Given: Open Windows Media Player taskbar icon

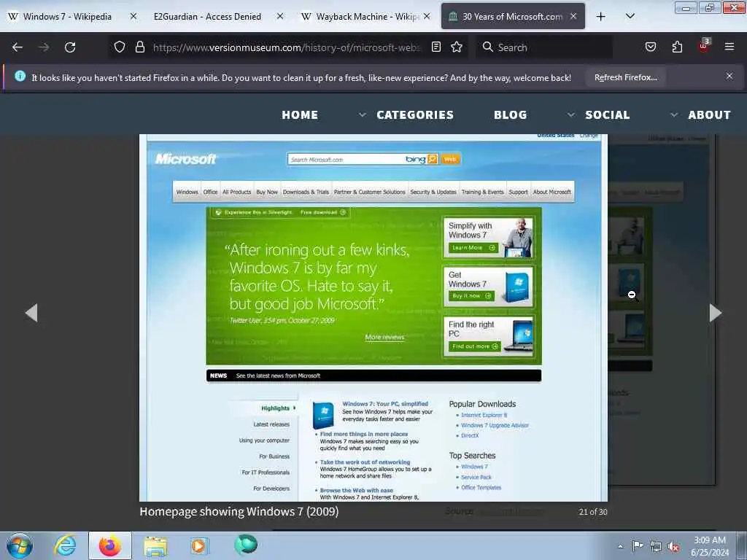Looking at the screenshot, I should [198, 545].
